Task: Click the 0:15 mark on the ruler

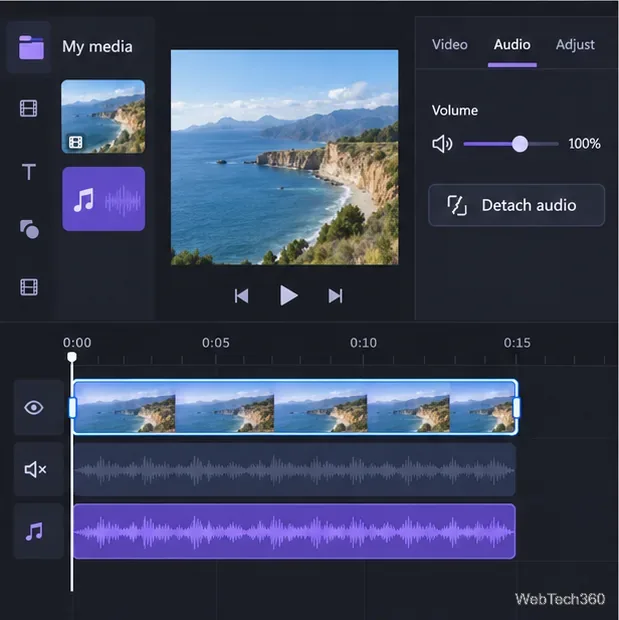Action: click(517, 343)
